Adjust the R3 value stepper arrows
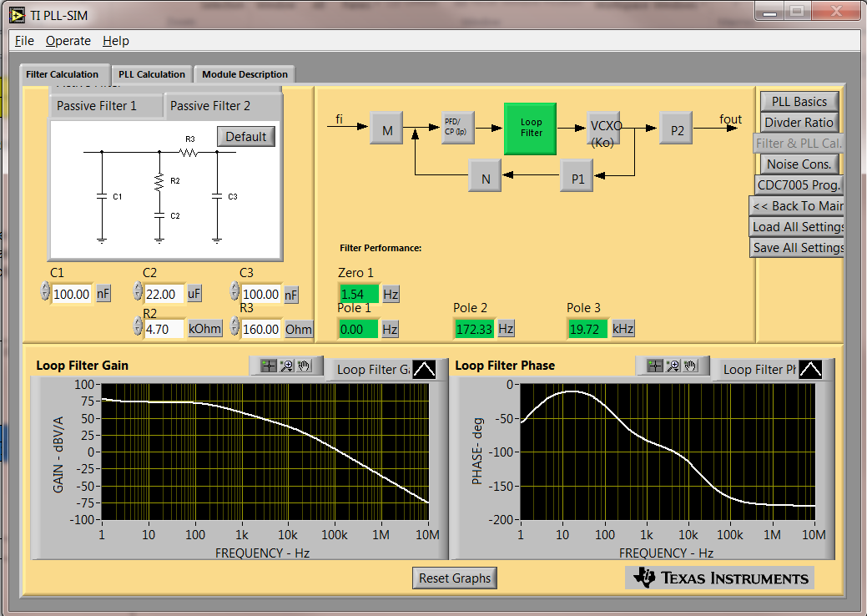Screen dimensions: 867x616 234,326
